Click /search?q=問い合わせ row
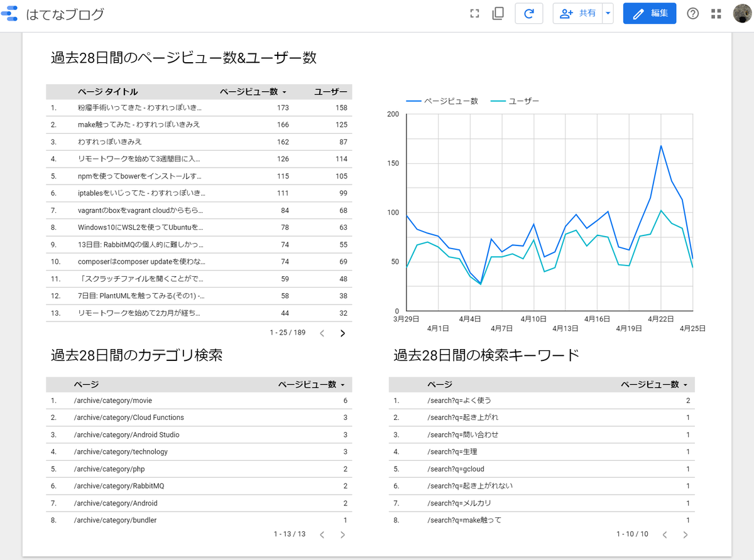 pos(542,434)
